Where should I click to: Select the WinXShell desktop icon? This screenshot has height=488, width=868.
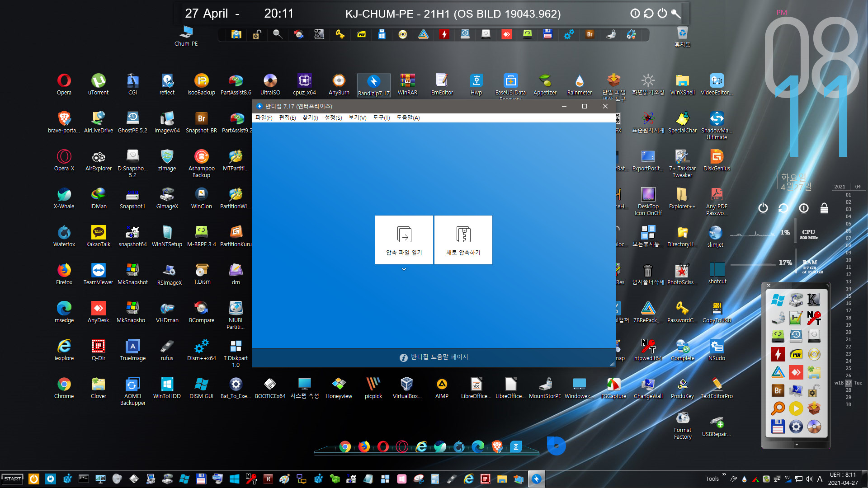(682, 84)
